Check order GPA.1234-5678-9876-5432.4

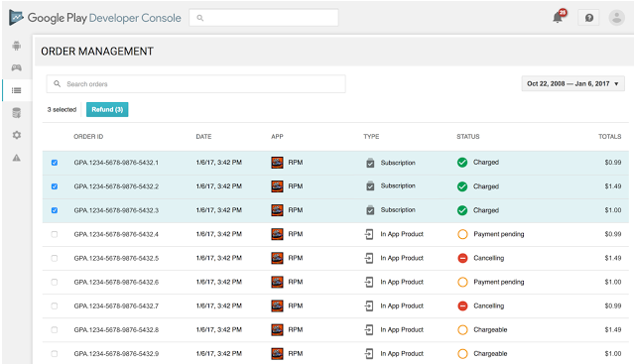(55, 234)
